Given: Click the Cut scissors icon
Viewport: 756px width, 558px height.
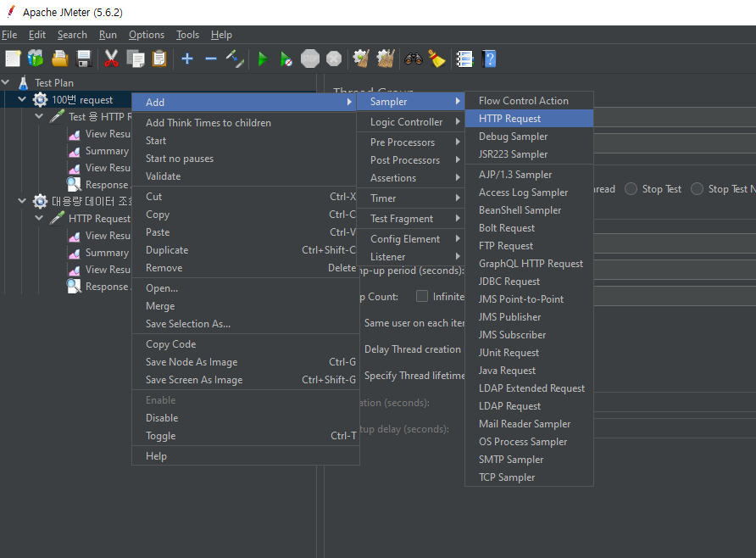Looking at the screenshot, I should [x=111, y=59].
